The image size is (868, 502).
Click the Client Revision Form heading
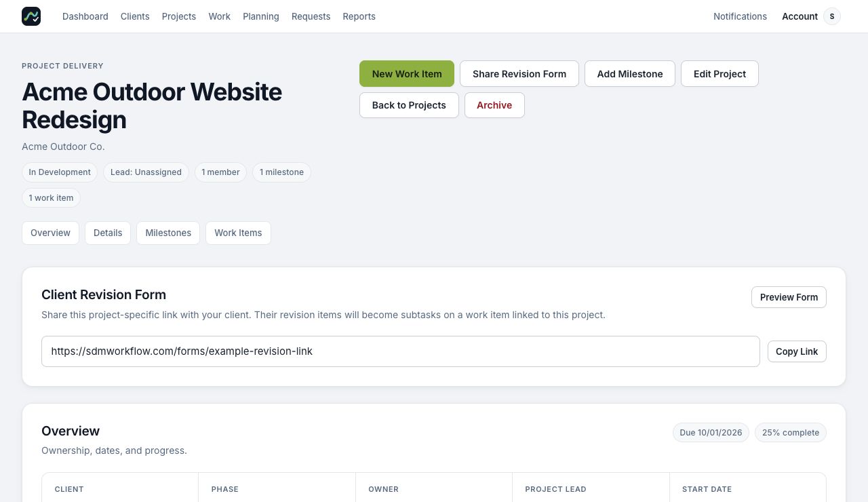pyautogui.click(x=104, y=294)
